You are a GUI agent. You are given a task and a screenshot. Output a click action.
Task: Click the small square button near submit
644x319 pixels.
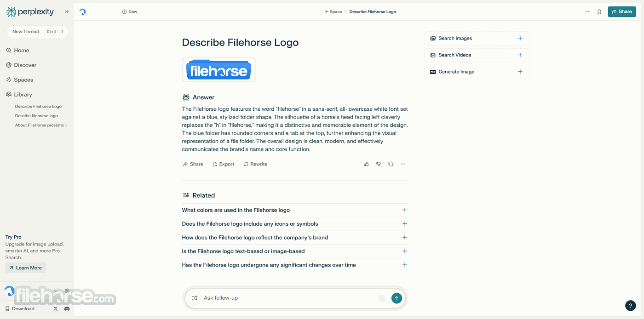click(382, 298)
